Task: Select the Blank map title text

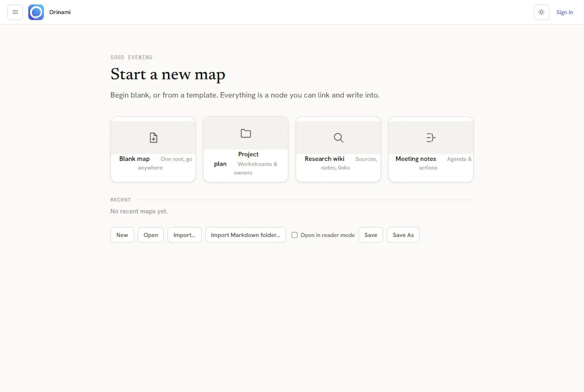Action: pyautogui.click(x=134, y=159)
